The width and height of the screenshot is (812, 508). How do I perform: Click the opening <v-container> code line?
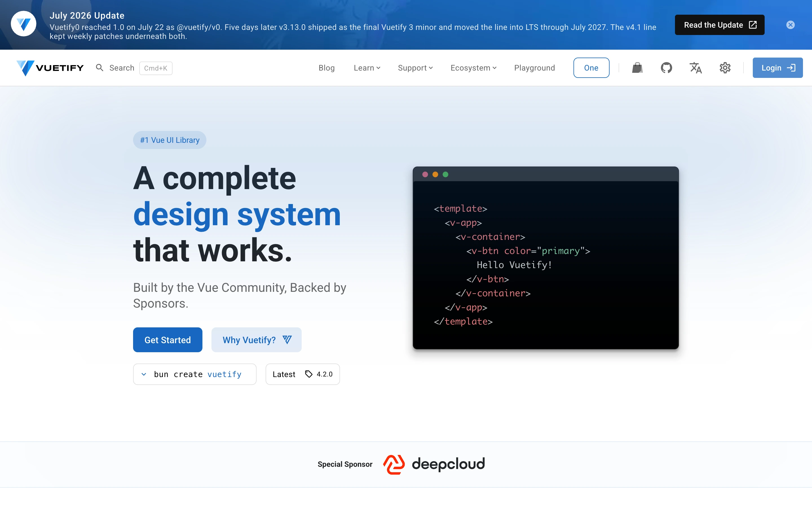(490, 237)
